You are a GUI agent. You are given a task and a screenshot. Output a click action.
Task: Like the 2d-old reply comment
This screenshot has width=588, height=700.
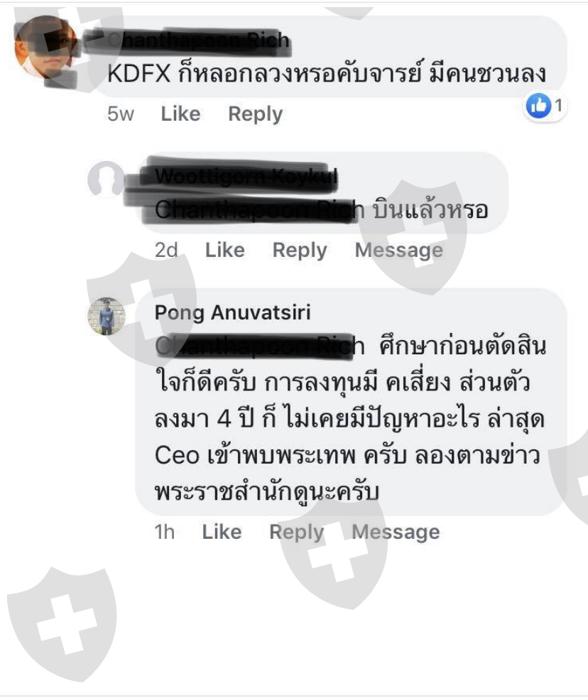[224, 250]
